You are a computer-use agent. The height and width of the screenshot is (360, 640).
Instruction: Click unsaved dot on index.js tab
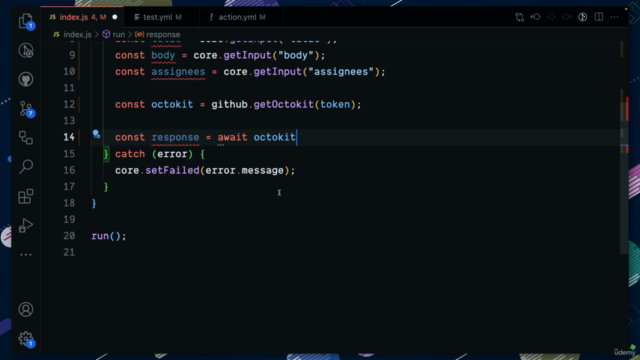coord(115,17)
